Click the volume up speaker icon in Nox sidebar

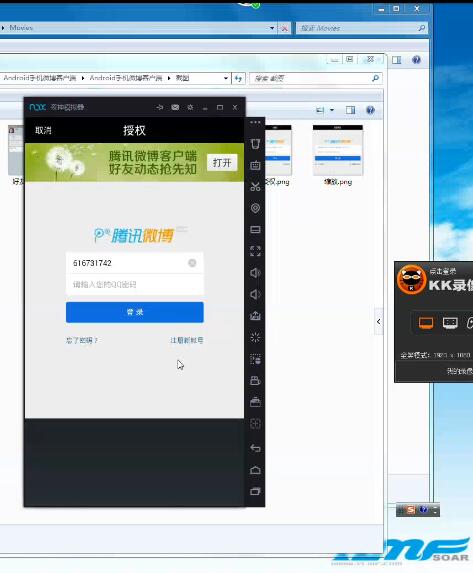[256, 273]
